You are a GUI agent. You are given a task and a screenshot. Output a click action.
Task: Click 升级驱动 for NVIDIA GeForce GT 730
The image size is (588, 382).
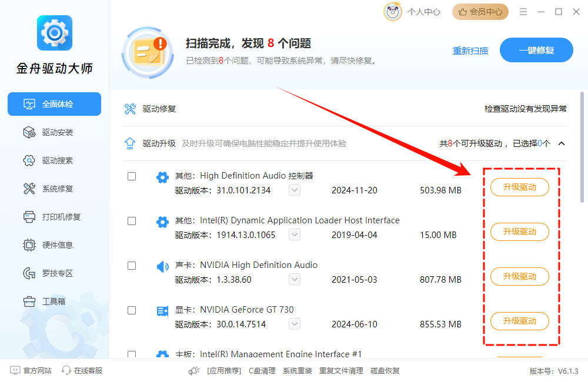pyautogui.click(x=520, y=321)
